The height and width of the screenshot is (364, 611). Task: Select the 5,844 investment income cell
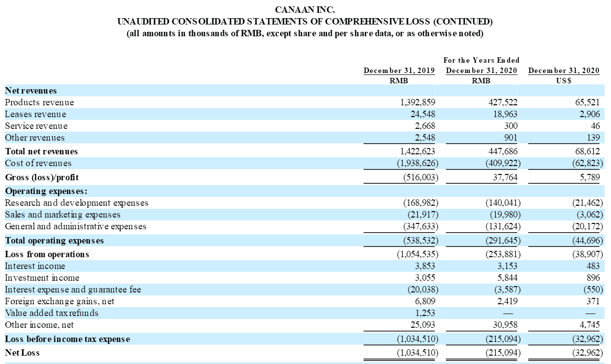(507, 278)
